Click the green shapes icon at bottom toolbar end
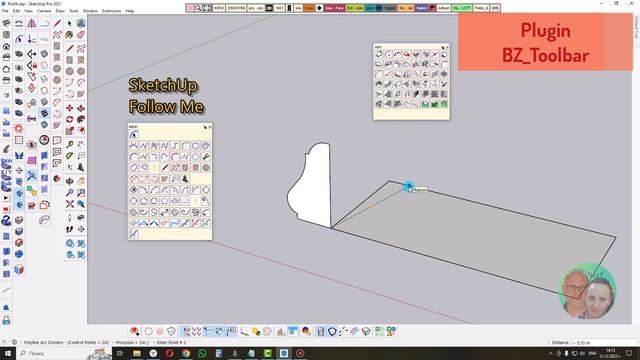Viewport: 640px width, 360px height. pyautogui.click(x=391, y=331)
